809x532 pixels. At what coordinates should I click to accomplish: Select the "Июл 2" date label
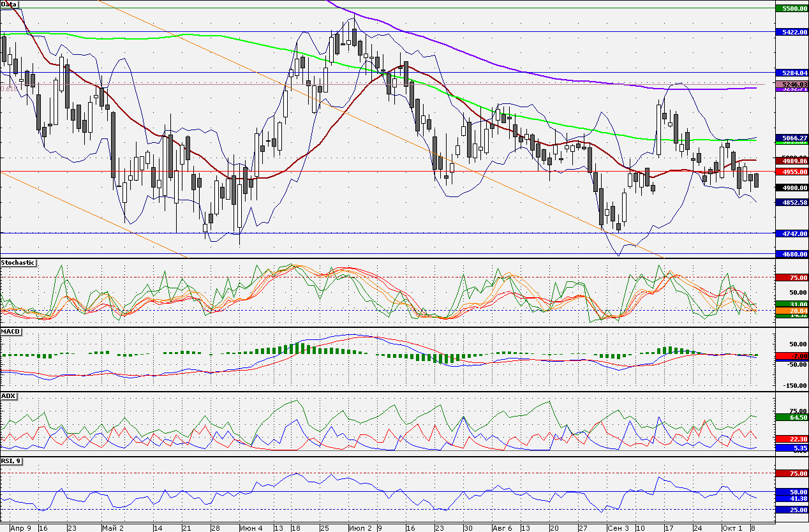pos(361,528)
